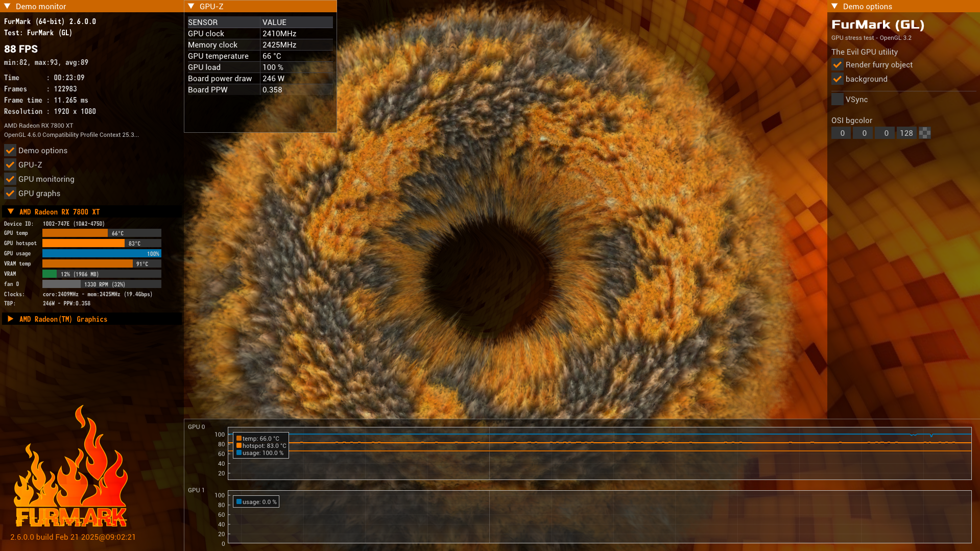Select the GPU load row label
Screen dimensions: 980x551
point(204,67)
